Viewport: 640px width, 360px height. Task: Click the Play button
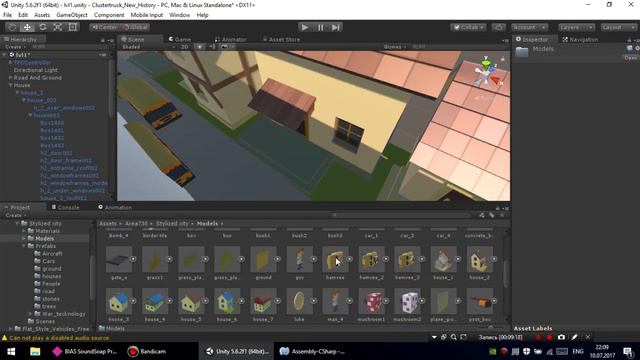point(304,27)
